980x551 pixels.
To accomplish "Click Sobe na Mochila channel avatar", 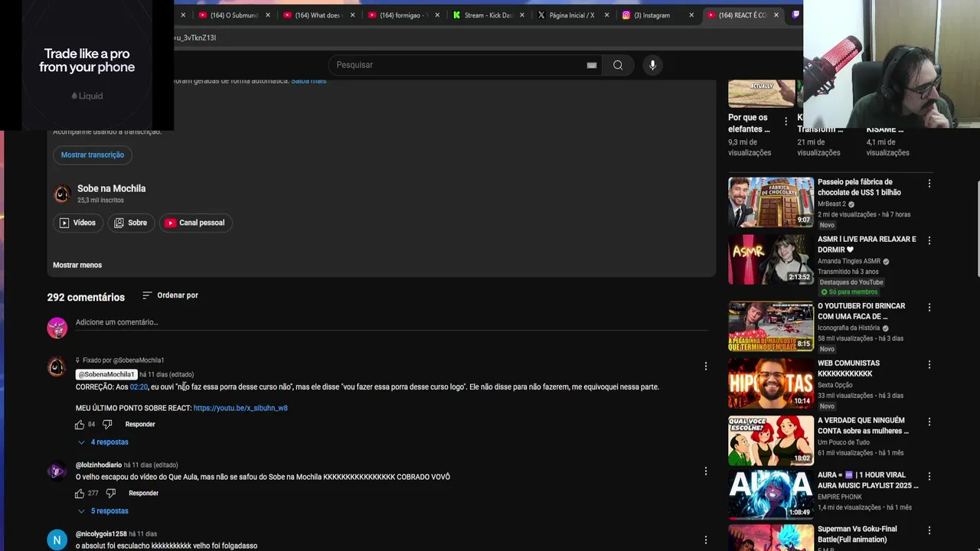I will coord(62,194).
